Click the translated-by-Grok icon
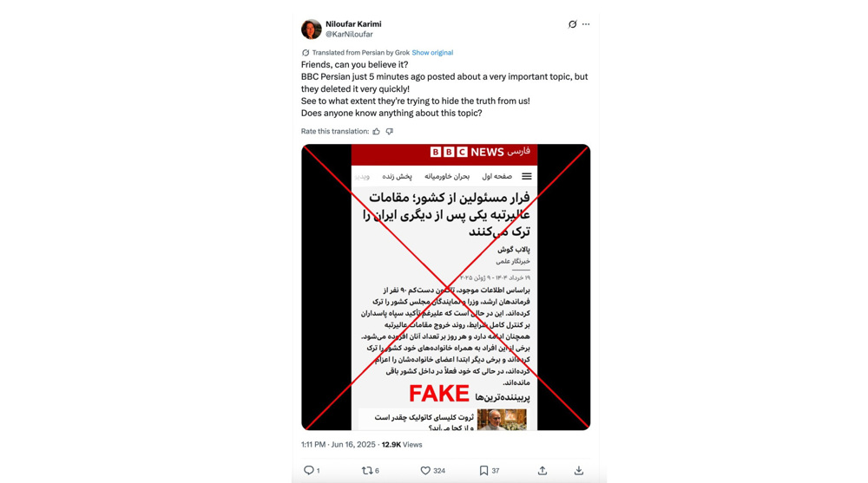The width and height of the screenshot is (868, 483). coord(306,53)
